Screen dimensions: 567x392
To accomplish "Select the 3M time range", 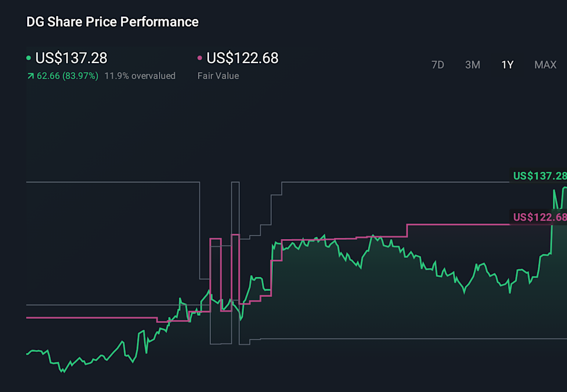I will click(472, 65).
